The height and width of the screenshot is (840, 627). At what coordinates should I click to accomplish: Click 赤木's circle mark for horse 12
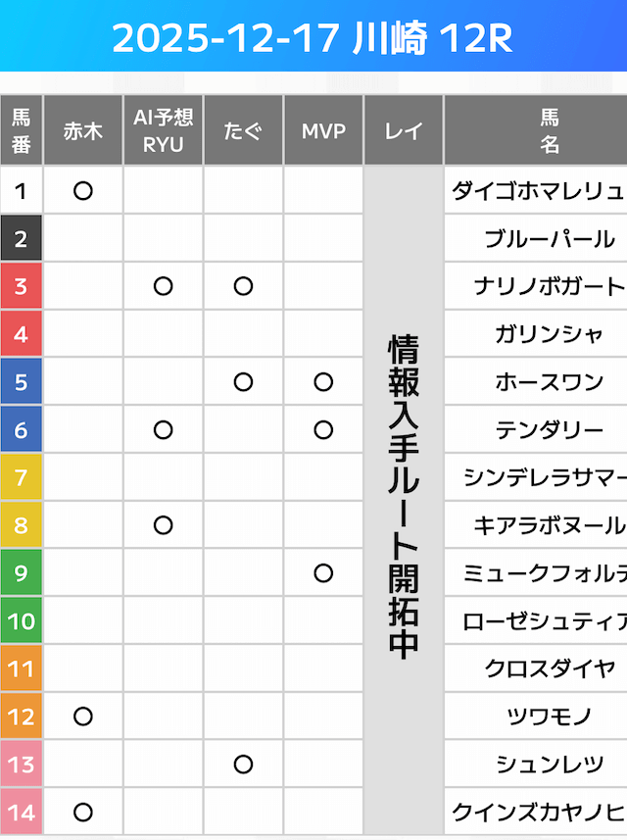[83, 717]
